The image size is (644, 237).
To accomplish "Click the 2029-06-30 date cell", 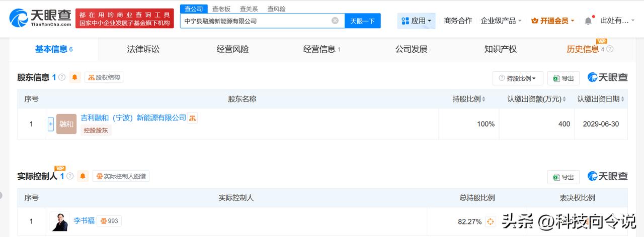I will click(x=601, y=124).
